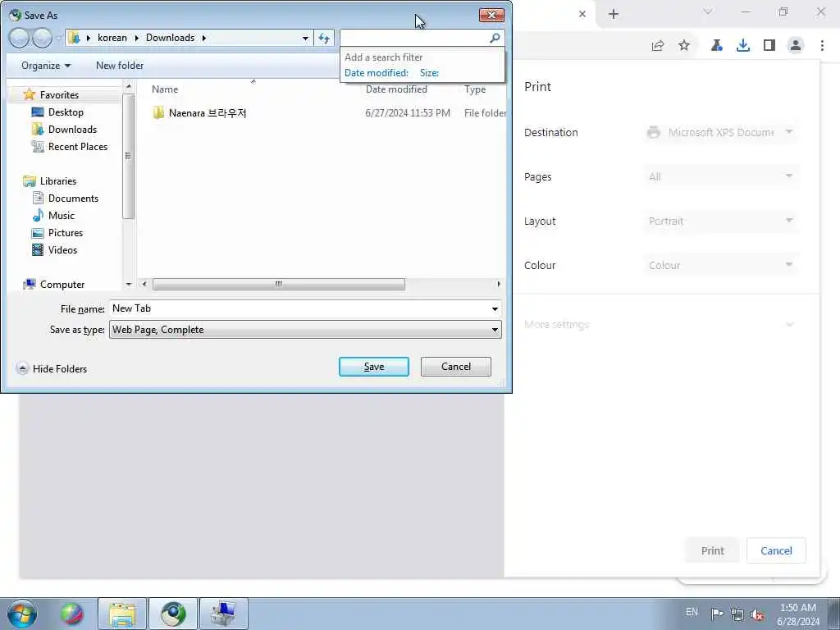The height and width of the screenshot is (630, 840).
Task: Open a new browser tab with plus
Action: 614,14
